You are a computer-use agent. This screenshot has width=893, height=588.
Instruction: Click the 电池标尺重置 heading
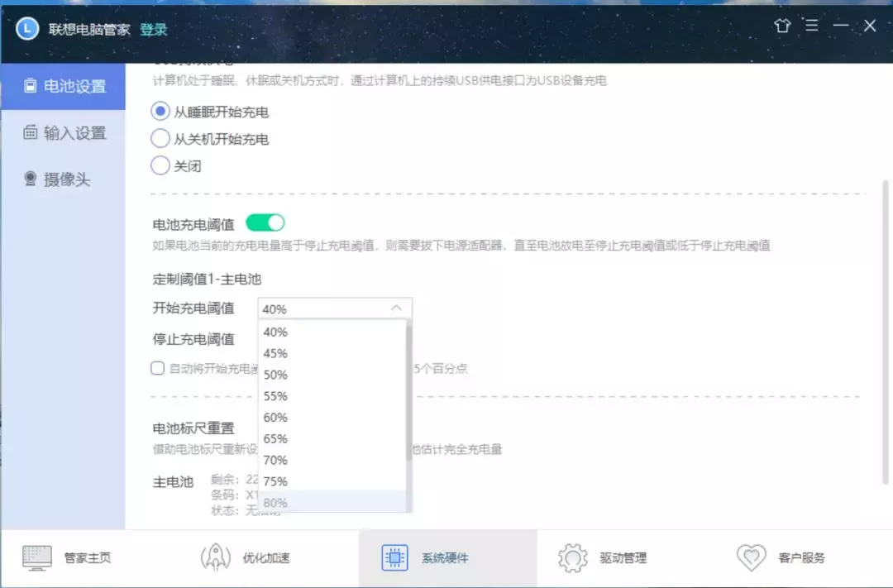[193, 428]
